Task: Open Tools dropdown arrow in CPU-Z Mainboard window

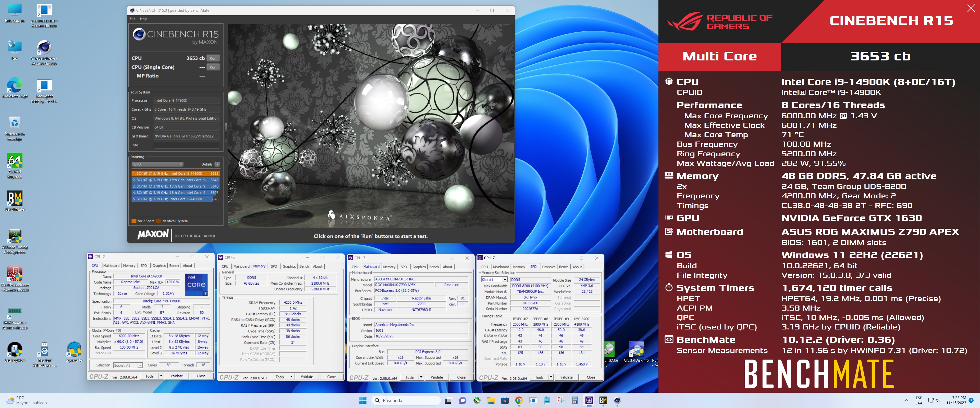Action: 421,377
